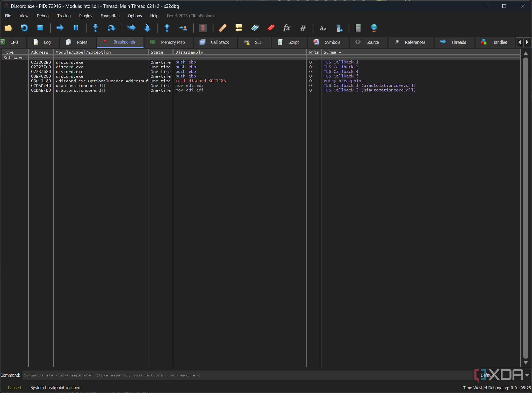Open the Options menu

click(x=135, y=16)
